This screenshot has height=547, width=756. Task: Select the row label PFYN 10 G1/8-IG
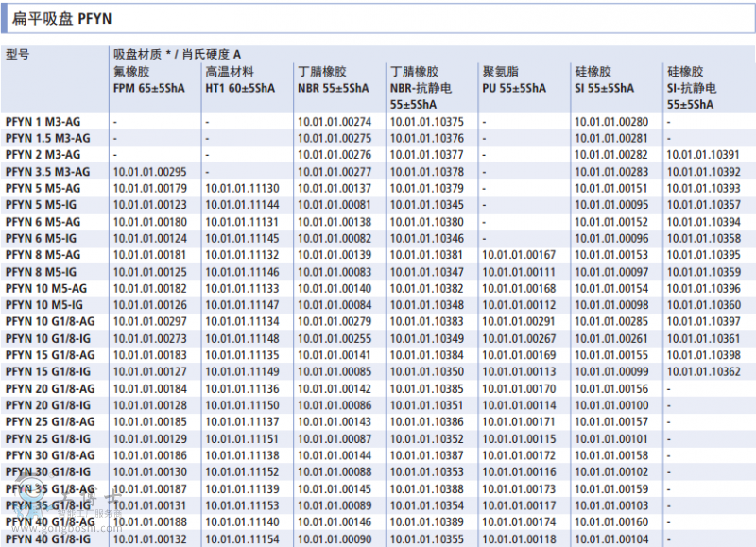pos(49,338)
